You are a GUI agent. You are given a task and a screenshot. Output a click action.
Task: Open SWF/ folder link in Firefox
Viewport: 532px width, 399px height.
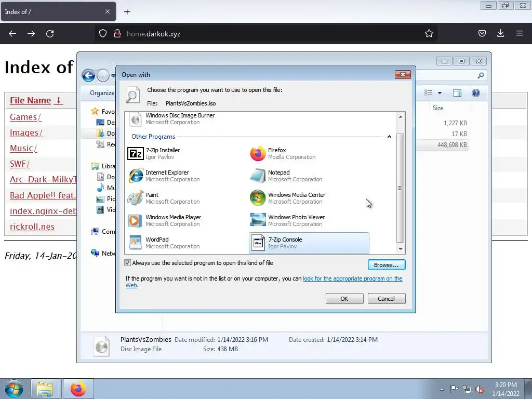[x=20, y=164]
